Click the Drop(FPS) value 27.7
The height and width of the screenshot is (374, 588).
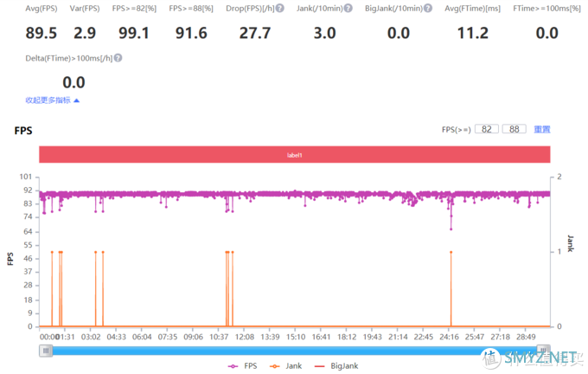[255, 33]
